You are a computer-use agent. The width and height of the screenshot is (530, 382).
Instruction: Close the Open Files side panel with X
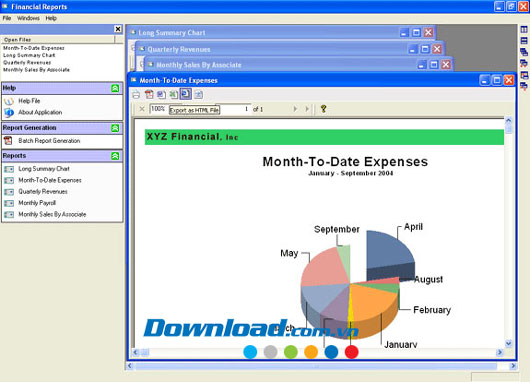pos(118,29)
